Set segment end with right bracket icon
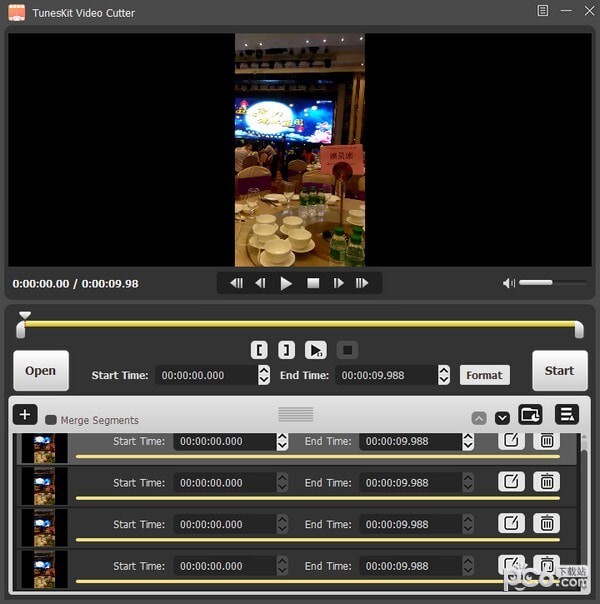Viewport: 600px width, 604px height. coord(287,350)
